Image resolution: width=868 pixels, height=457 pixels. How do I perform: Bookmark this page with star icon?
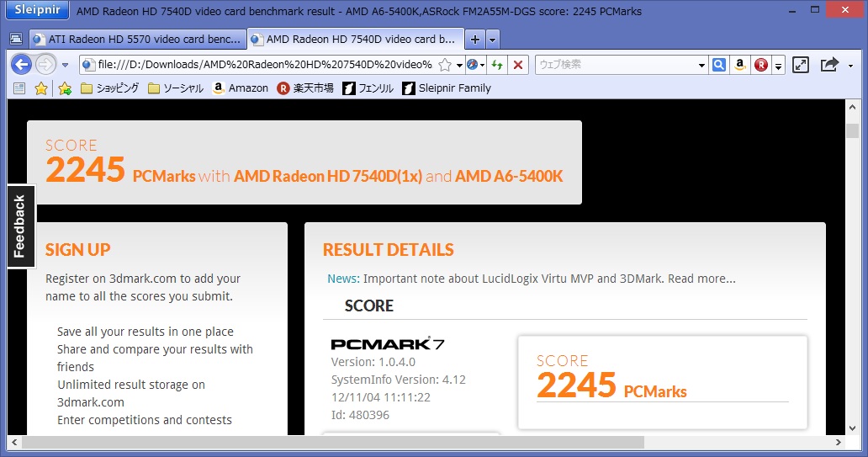[445, 65]
